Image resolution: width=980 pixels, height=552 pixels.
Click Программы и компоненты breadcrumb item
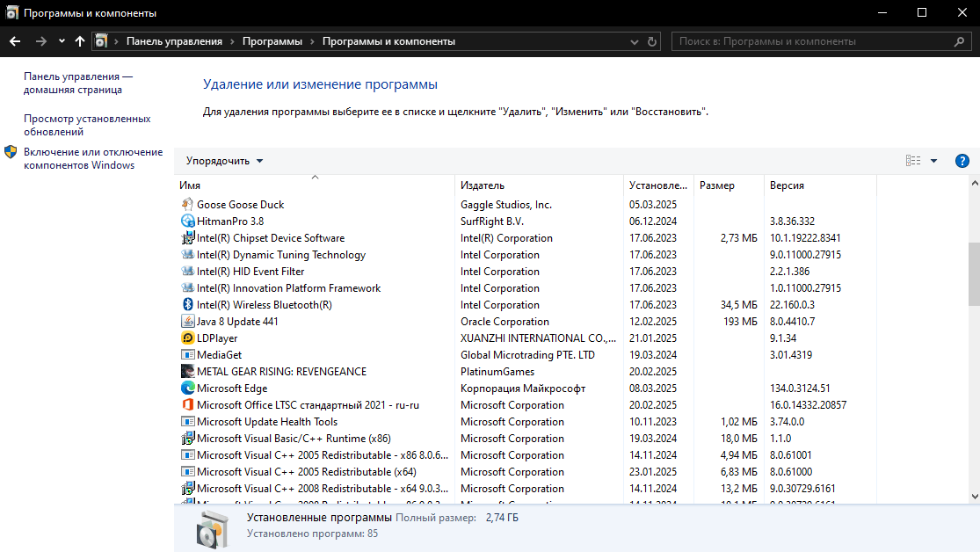[x=388, y=41]
